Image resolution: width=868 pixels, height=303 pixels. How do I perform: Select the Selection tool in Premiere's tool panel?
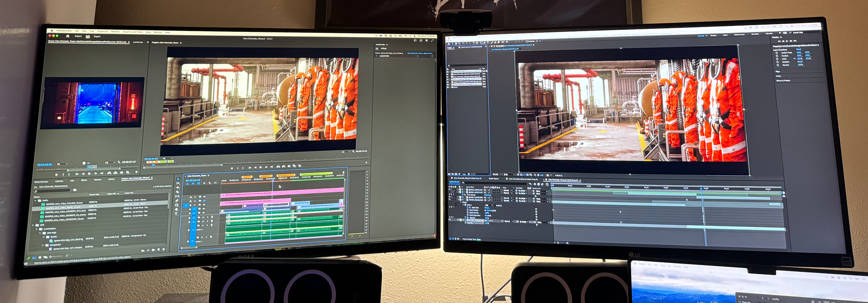(178, 179)
